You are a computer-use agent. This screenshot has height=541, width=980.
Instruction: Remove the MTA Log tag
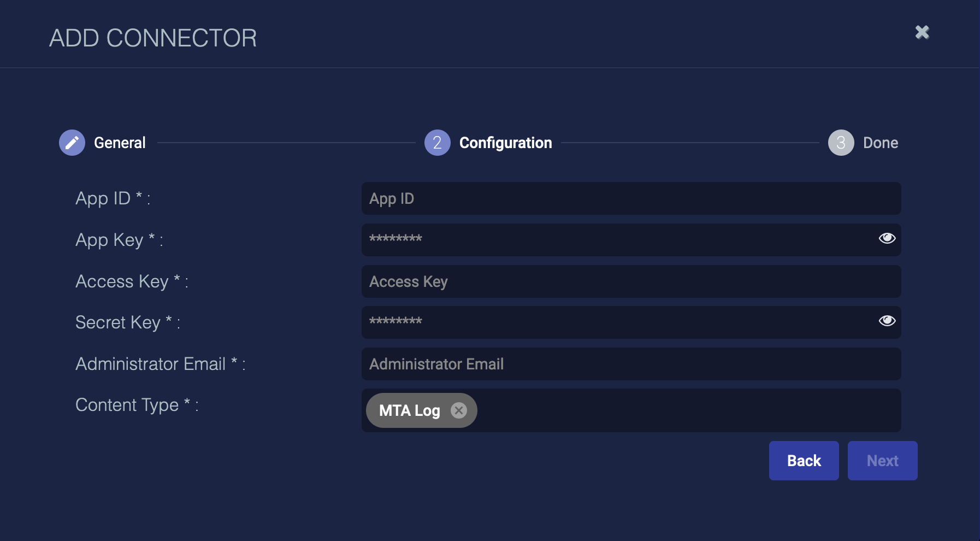[459, 410]
